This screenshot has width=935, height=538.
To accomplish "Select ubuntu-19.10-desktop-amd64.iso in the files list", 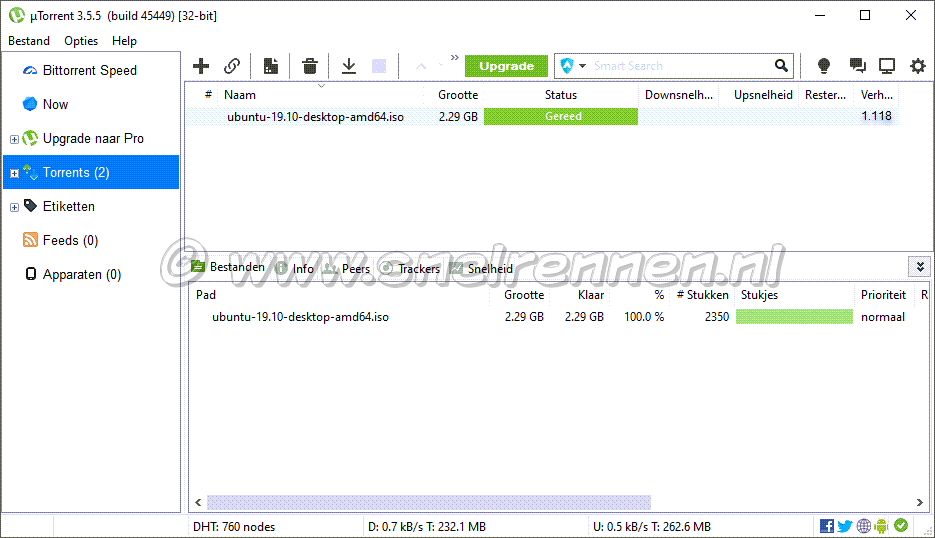I will pos(301,317).
